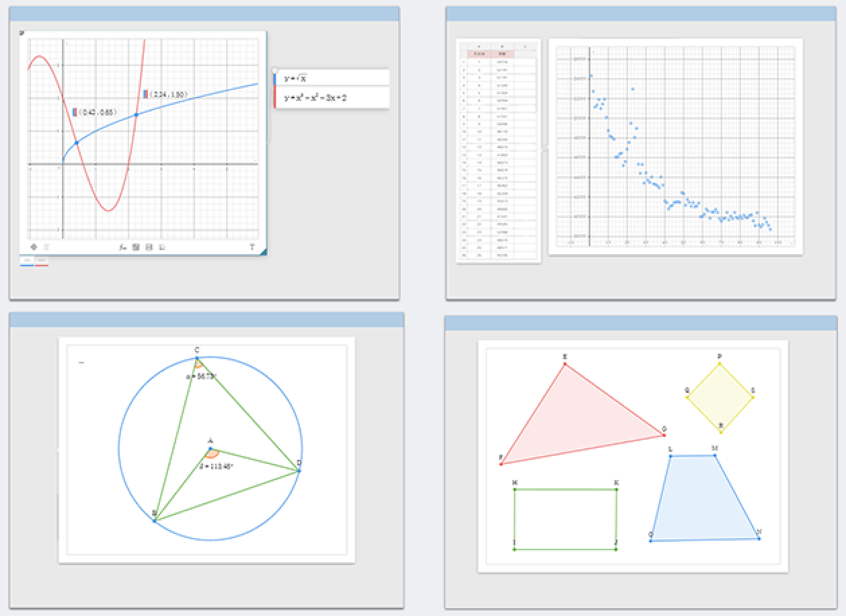Click center point A inside the circle
846x616 pixels.
point(210,448)
